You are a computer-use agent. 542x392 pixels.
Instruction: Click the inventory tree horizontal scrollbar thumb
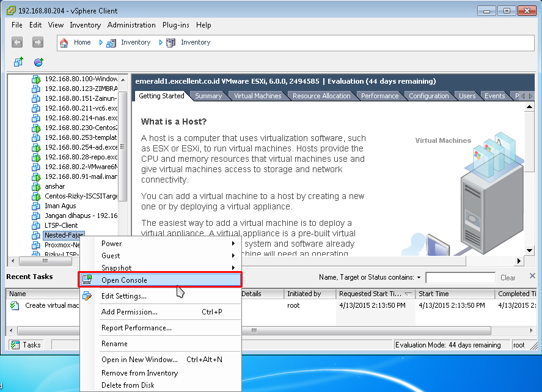[x=45, y=261]
